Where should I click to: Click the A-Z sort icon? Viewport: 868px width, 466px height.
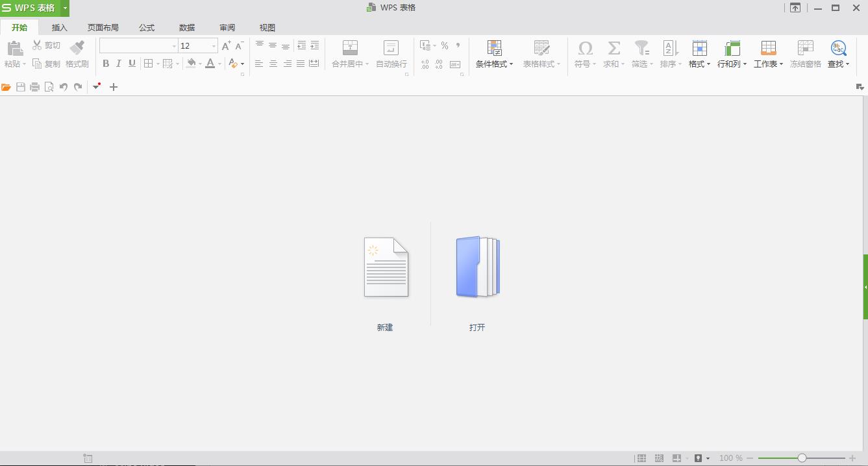coord(671,47)
